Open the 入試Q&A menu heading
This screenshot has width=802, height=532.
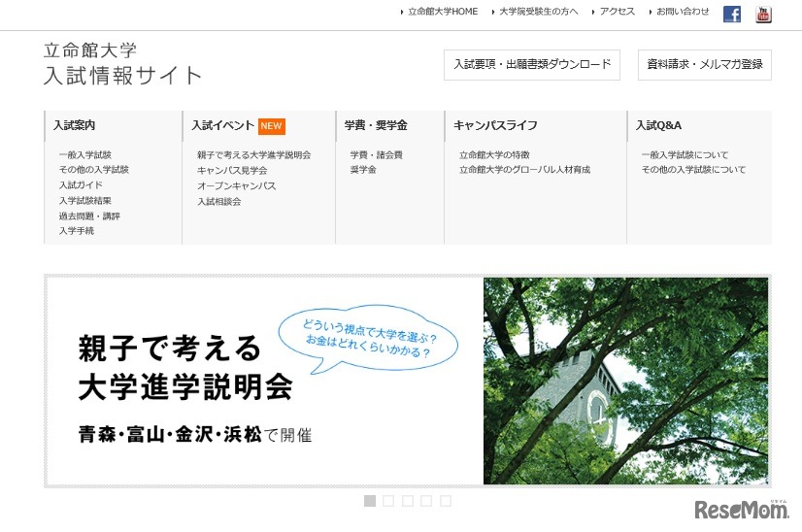pyautogui.click(x=658, y=125)
